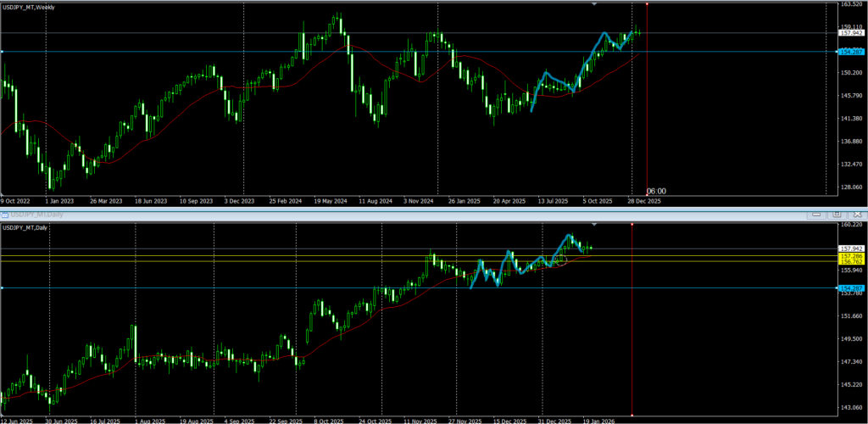Click the left anchor point of the weekly blue horizontal line

[x=2, y=52]
